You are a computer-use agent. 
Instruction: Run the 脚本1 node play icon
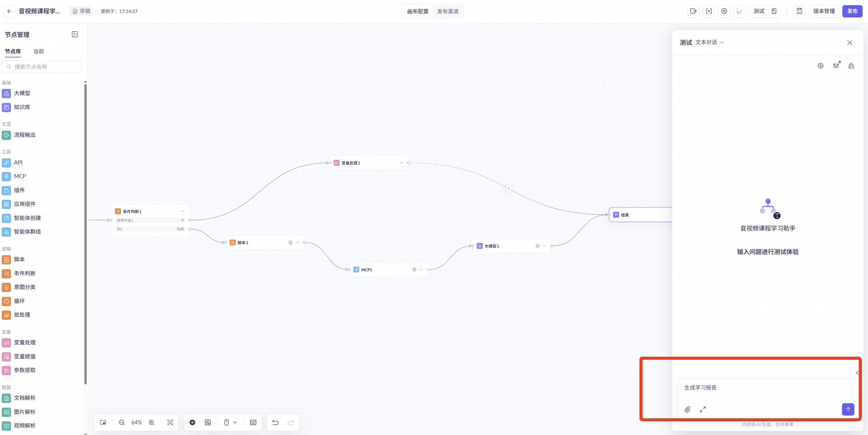coord(290,242)
